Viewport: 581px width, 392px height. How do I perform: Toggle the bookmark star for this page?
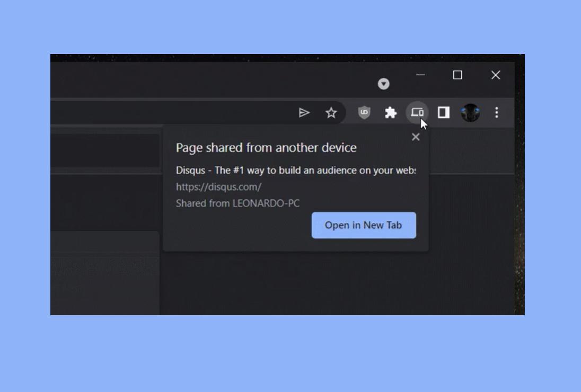click(331, 112)
